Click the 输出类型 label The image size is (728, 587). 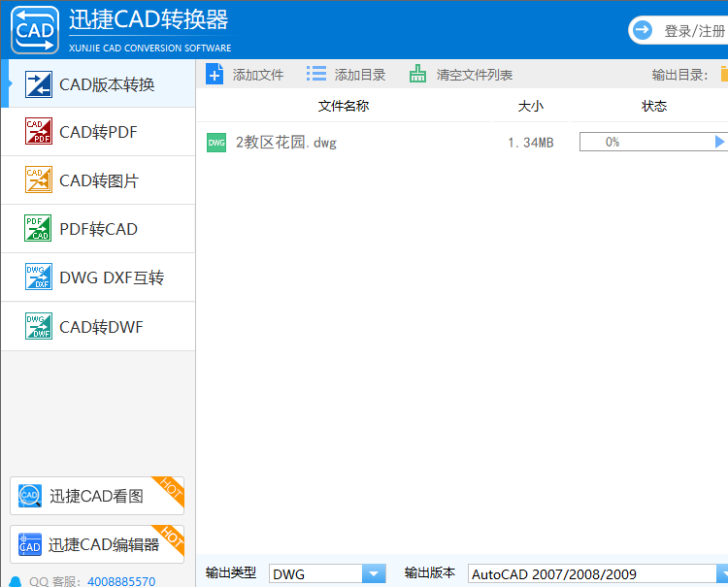231,572
